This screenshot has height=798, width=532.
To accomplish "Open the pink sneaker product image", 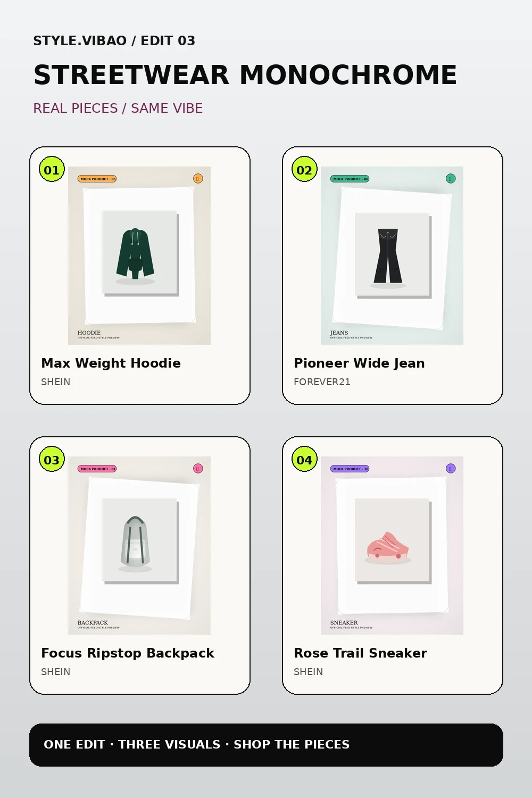I will (x=392, y=545).
